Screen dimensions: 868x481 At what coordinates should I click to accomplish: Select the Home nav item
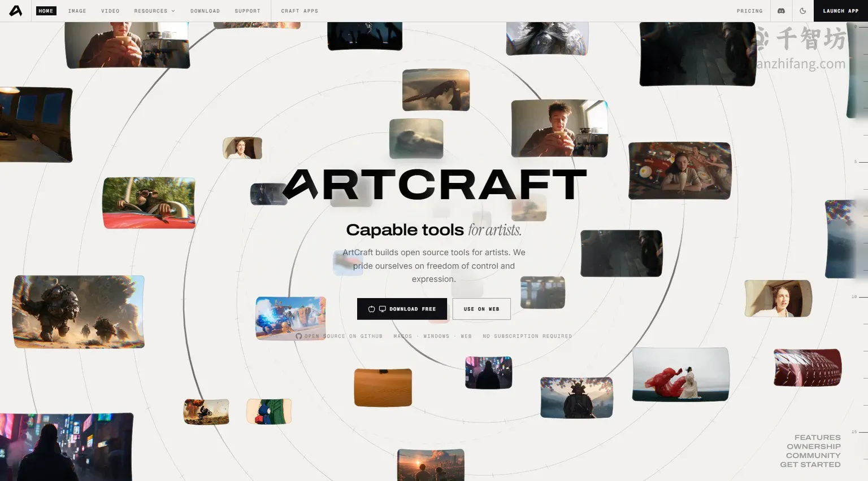coord(46,11)
